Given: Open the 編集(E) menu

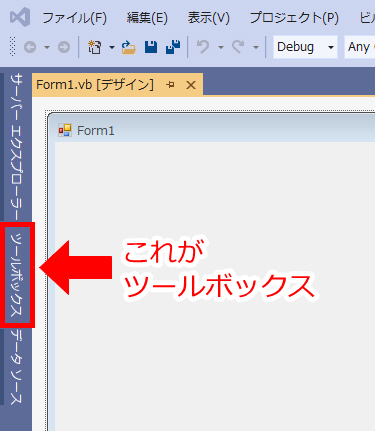Looking at the screenshot, I should [x=147, y=18].
